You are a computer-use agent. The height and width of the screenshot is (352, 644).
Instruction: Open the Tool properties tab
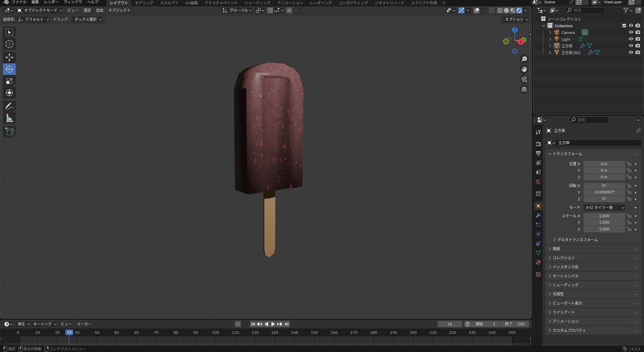pyautogui.click(x=538, y=132)
